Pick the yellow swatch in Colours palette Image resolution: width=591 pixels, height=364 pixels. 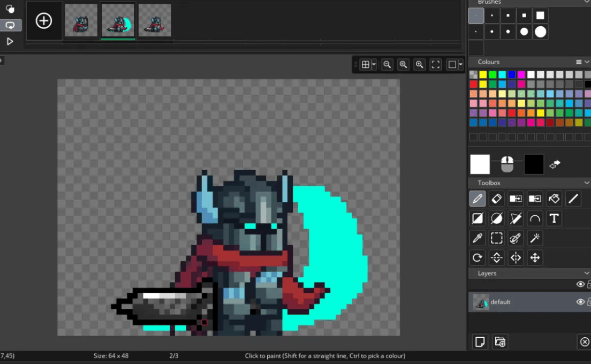483,74
